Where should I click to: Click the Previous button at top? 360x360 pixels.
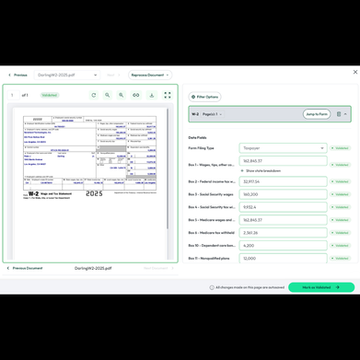pyautogui.click(x=18, y=75)
